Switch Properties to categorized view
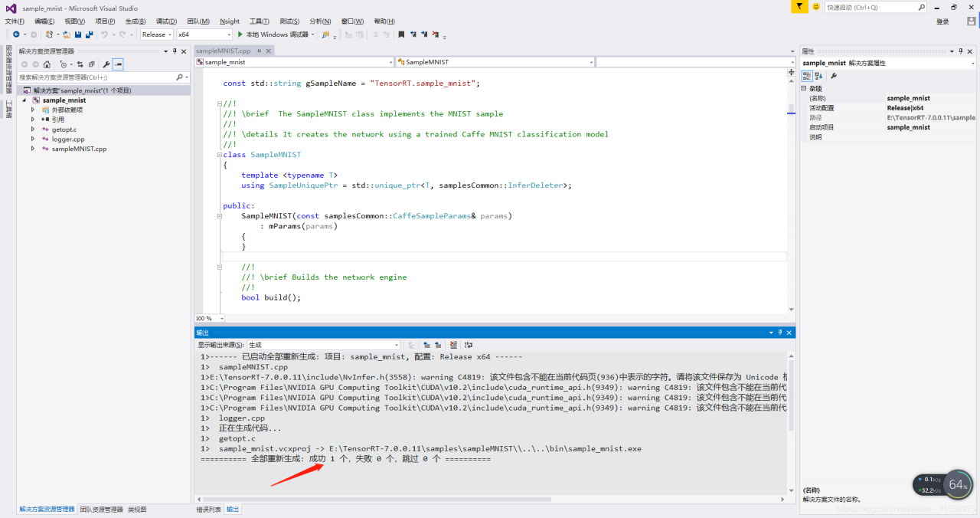Viewport: 980px width, 518px height. pyautogui.click(x=807, y=76)
